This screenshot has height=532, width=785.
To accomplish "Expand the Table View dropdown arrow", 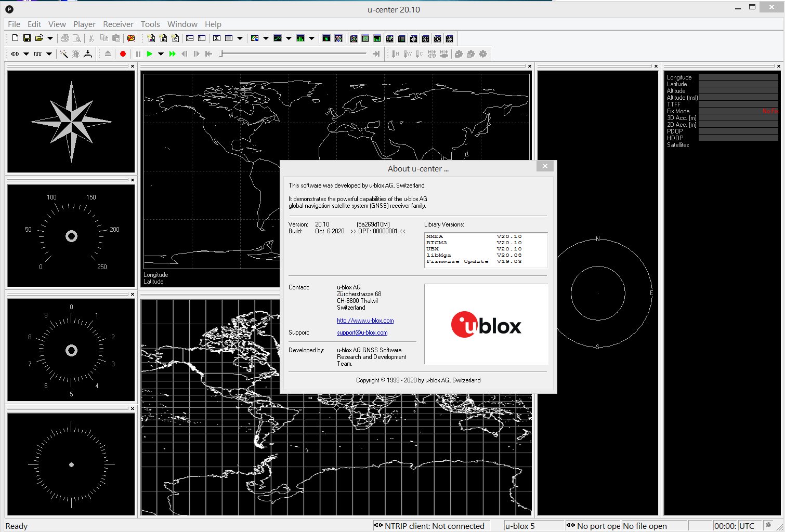I will tap(240, 38).
